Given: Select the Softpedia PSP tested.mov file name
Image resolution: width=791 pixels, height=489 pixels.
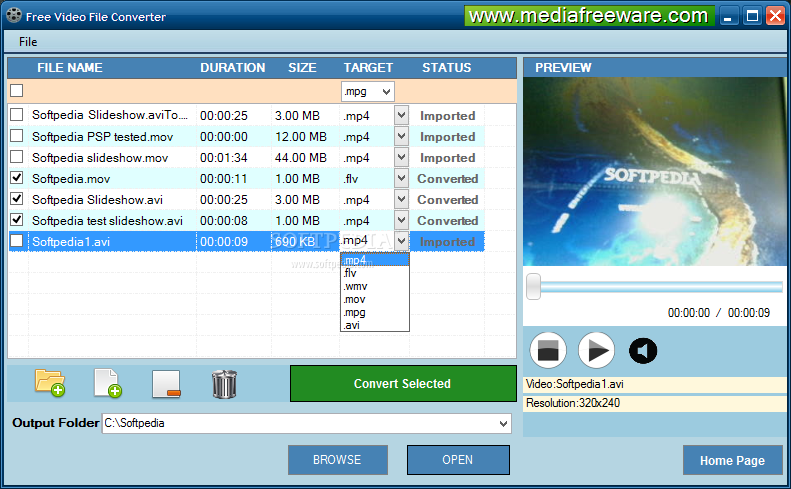Looking at the screenshot, I should [x=102, y=137].
